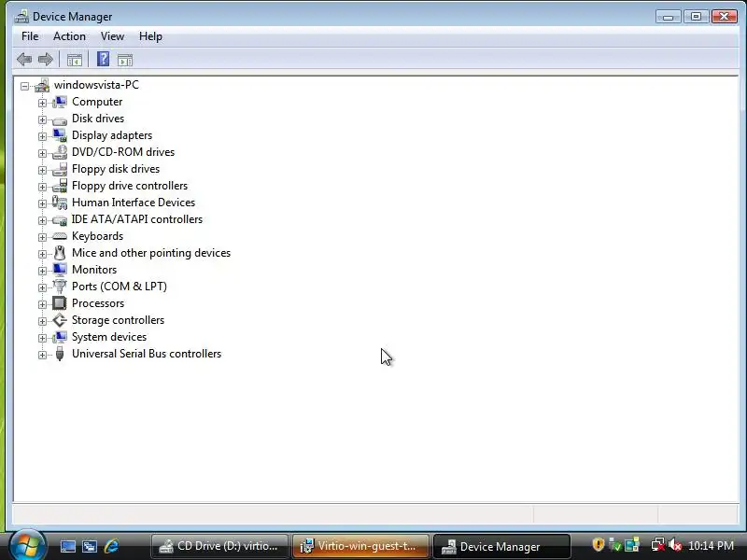Click the Processors chip icon
Image resolution: width=747 pixels, height=560 pixels.
60,303
